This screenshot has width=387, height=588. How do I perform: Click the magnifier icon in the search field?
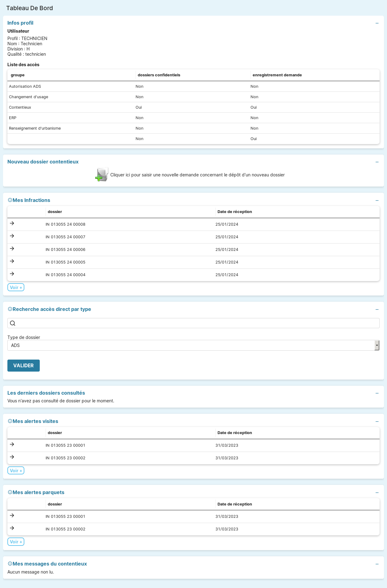[x=13, y=323]
